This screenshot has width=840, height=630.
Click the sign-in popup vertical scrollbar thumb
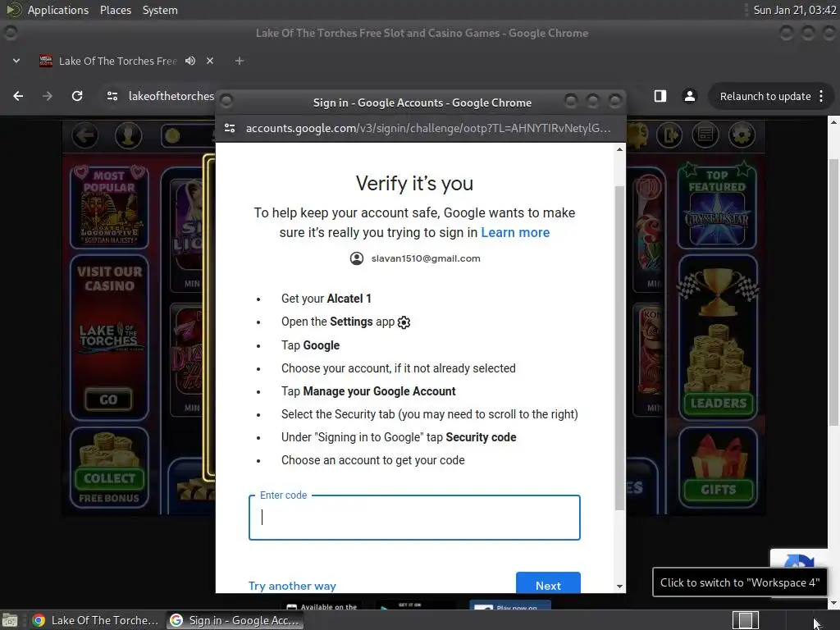(x=620, y=347)
